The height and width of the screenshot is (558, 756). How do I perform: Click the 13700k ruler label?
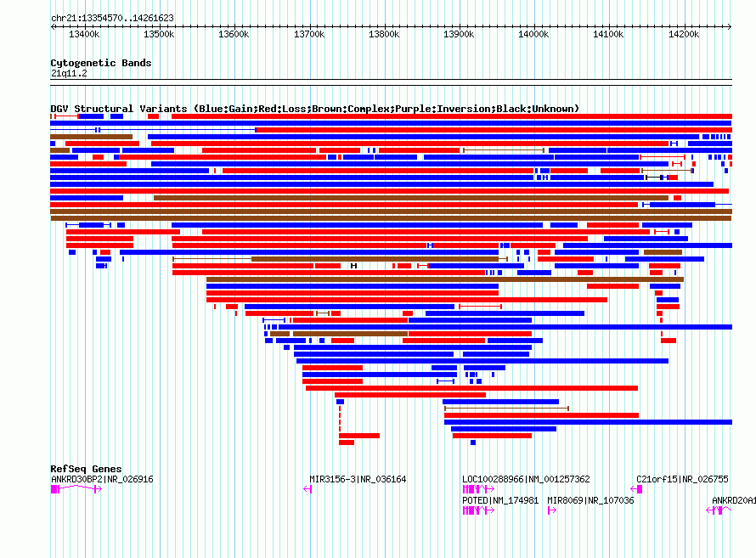point(309,34)
